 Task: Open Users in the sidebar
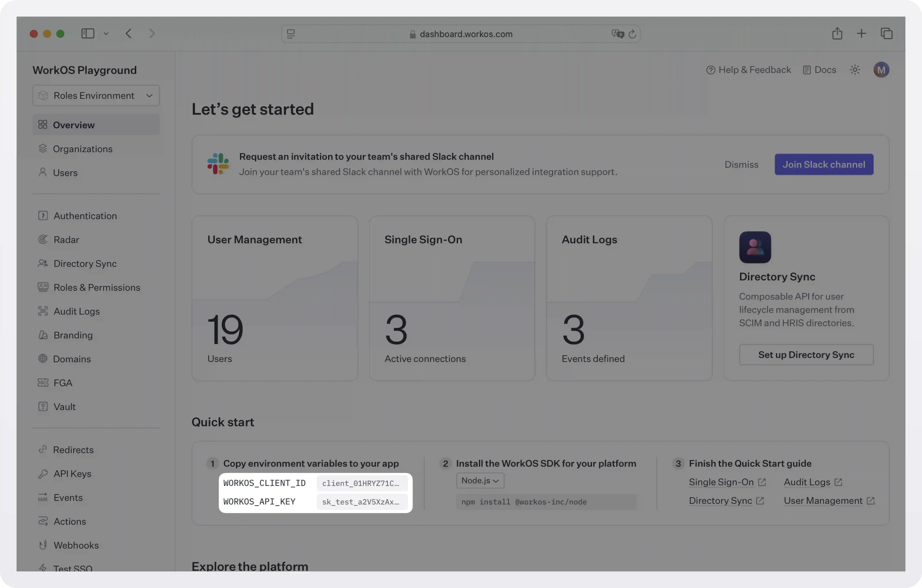[x=96, y=173]
